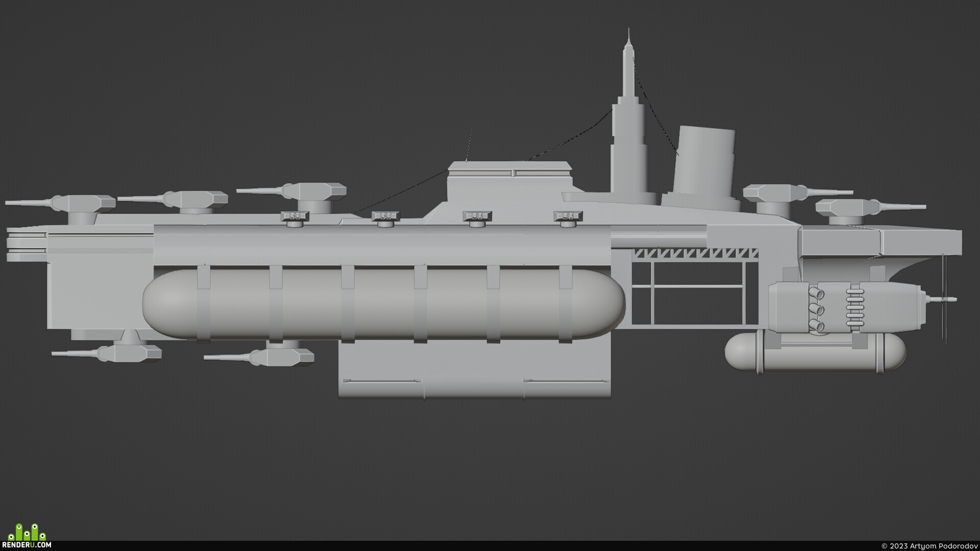Click the stern deck block above the propeller

pos(881,243)
